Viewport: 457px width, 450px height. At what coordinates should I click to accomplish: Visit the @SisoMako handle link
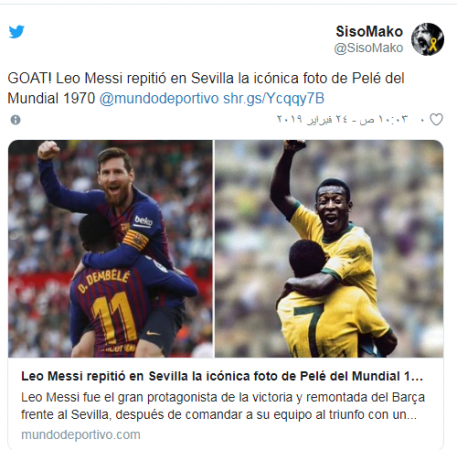tap(368, 48)
